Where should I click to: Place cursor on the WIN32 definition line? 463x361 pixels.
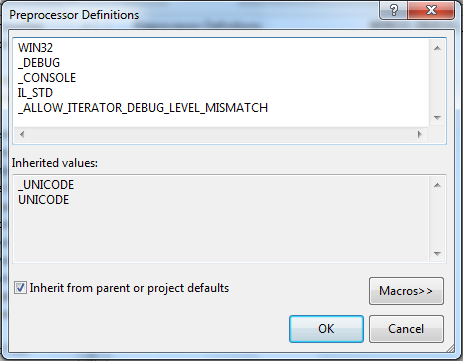35,48
